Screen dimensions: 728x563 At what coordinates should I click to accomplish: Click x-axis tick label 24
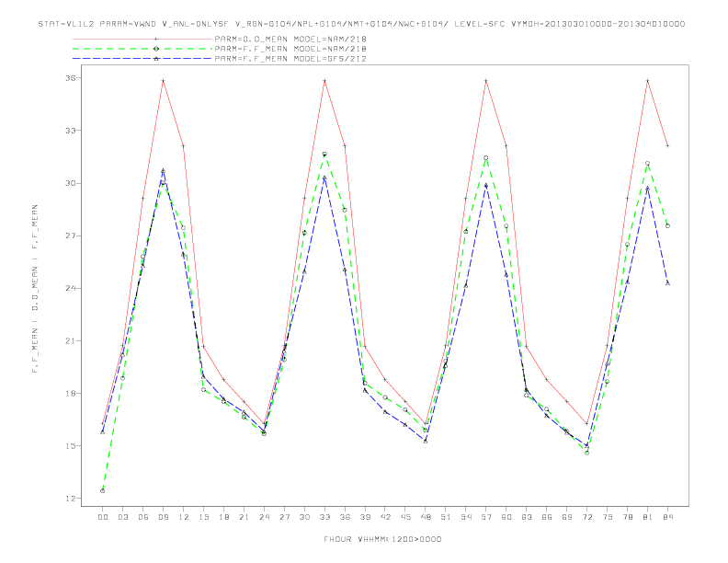tap(264, 517)
